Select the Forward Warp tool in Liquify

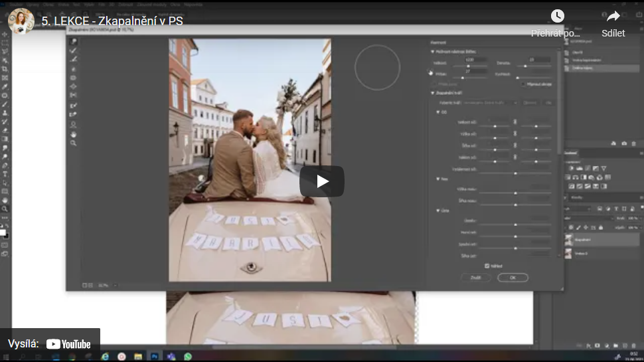click(x=73, y=41)
